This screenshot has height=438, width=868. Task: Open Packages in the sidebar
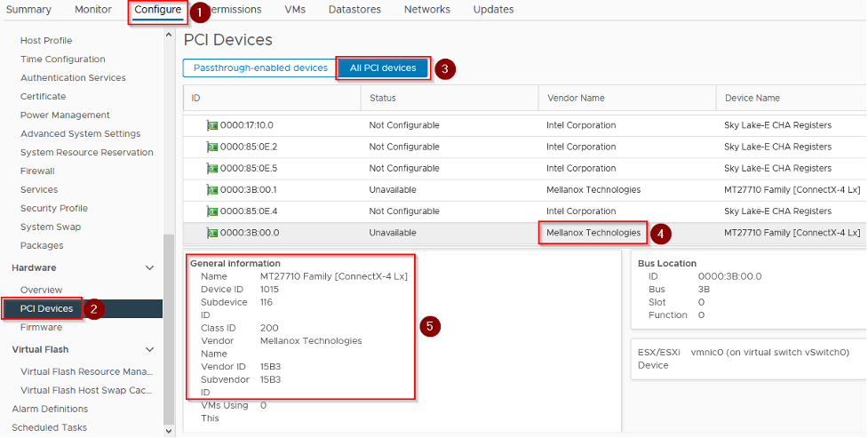tap(42, 246)
